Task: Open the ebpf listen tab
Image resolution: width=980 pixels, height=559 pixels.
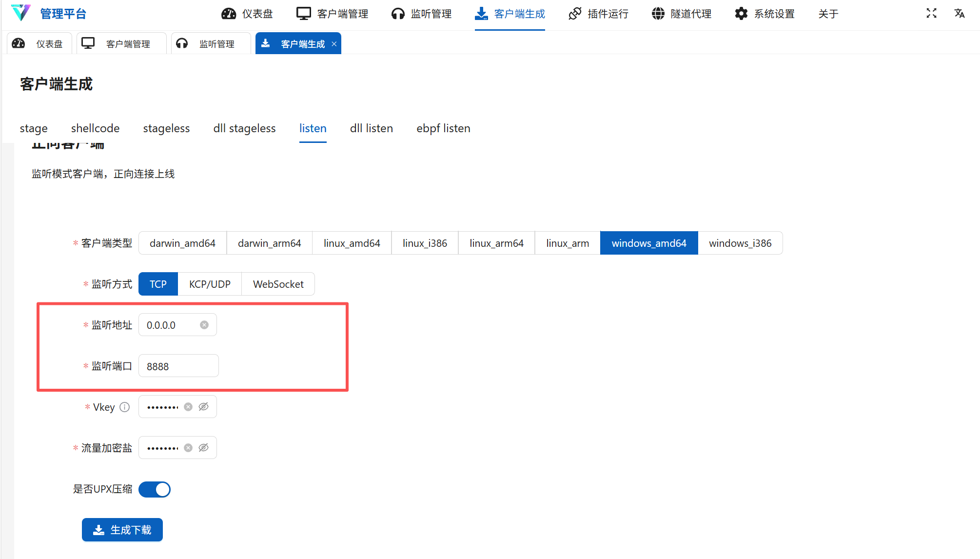Action: (443, 128)
